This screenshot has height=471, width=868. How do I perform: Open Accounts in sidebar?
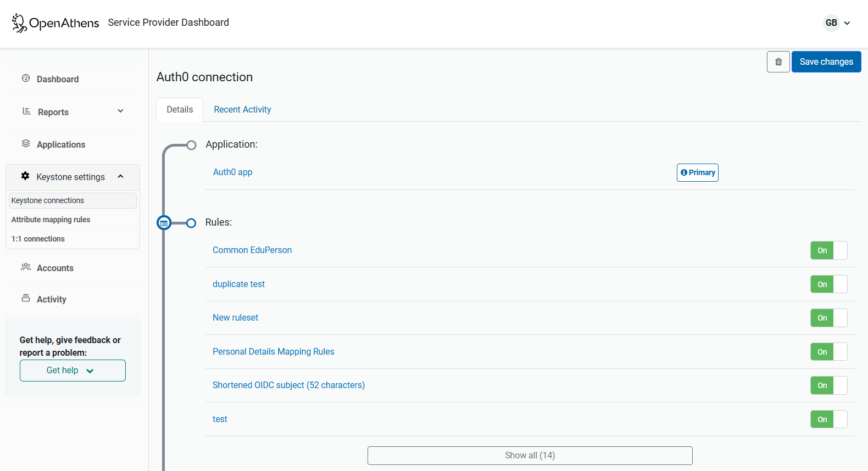pyautogui.click(x=55, y=268)
